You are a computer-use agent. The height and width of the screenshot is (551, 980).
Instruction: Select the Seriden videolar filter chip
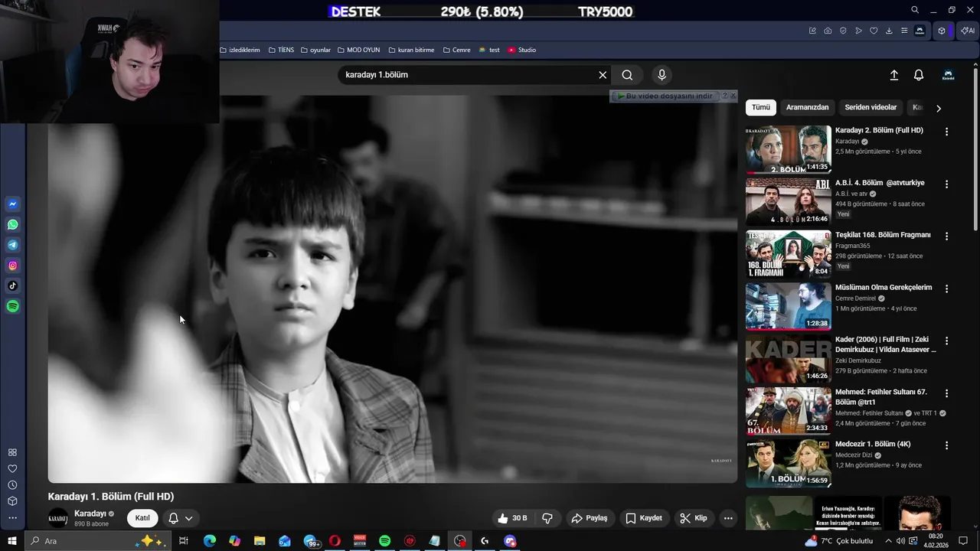(871, 107)
